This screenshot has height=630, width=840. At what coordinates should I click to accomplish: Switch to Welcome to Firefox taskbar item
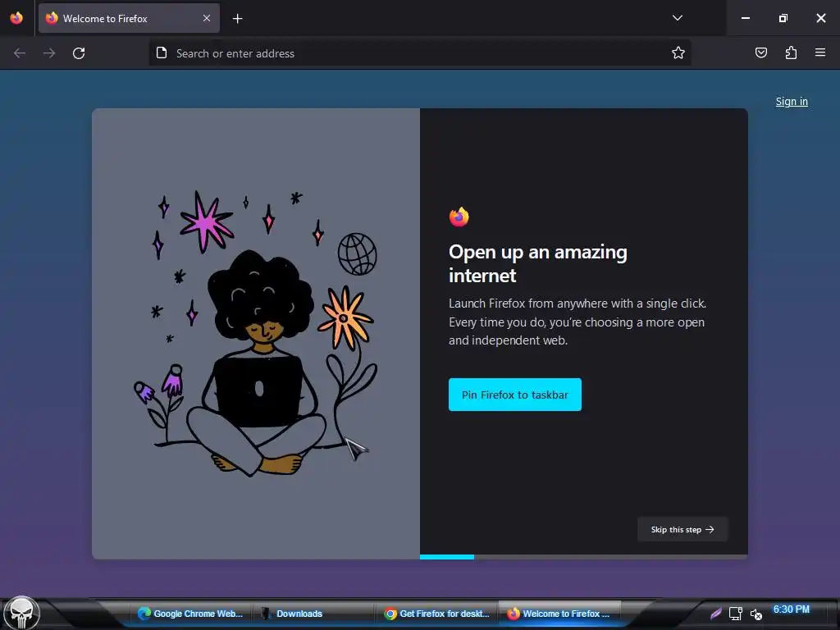click(559, 614)
